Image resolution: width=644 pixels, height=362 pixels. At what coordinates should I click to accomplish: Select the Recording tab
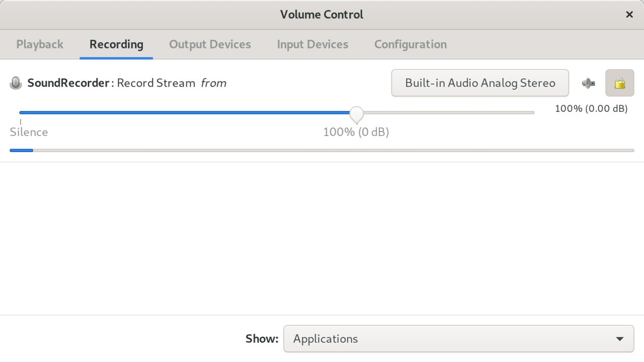click(116, 44)
